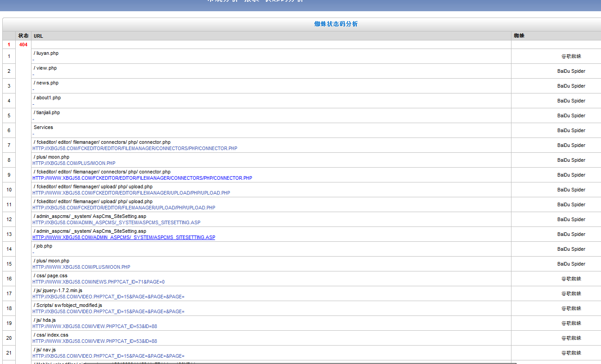
Task: Open the NEWS.PHP?CAT_ID=71 referrer link
Action: point(99,282)
